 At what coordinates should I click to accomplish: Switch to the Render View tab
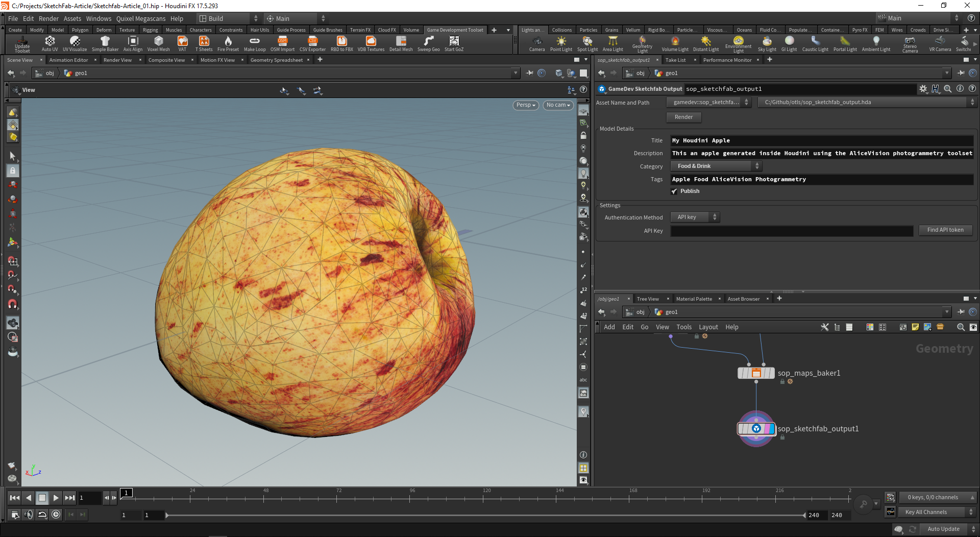click(x=117, y=60)
